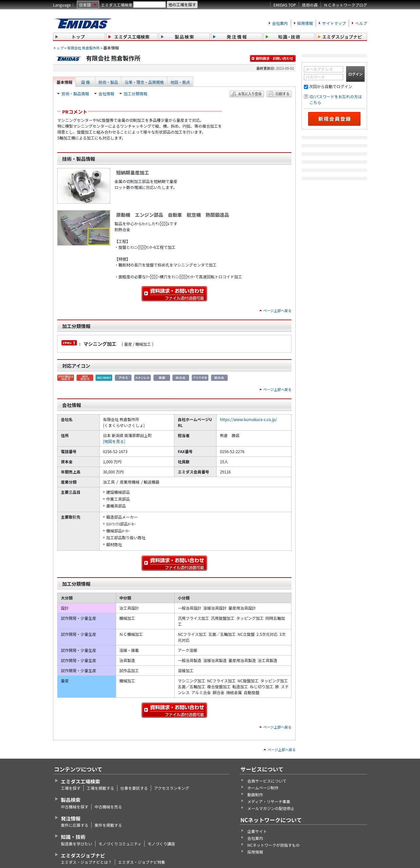Switch to 設備 tab
The height and width of the screenshot is (868, 420).
(x=85, y=82)
